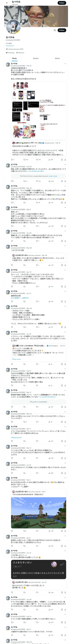Bookmark the Feb 20 post
The width and height of the screenshot is (72, 644).
pos(62,181)
